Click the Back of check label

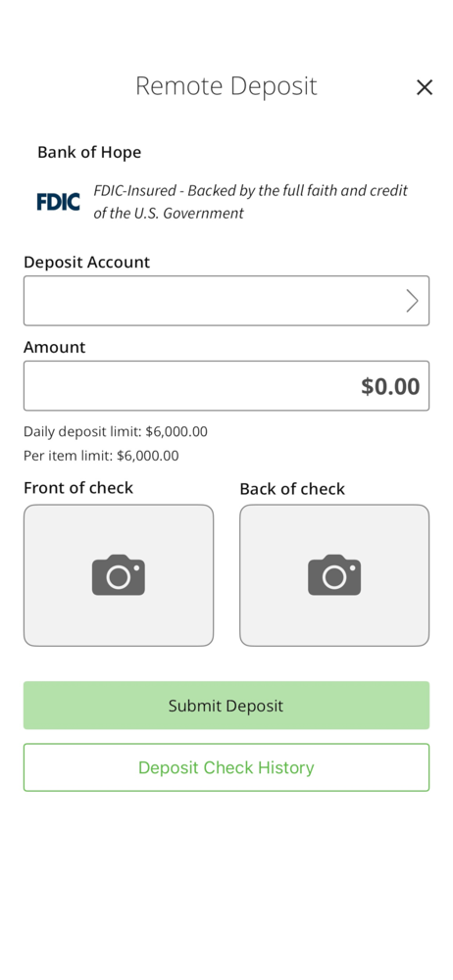coord(292,489)
